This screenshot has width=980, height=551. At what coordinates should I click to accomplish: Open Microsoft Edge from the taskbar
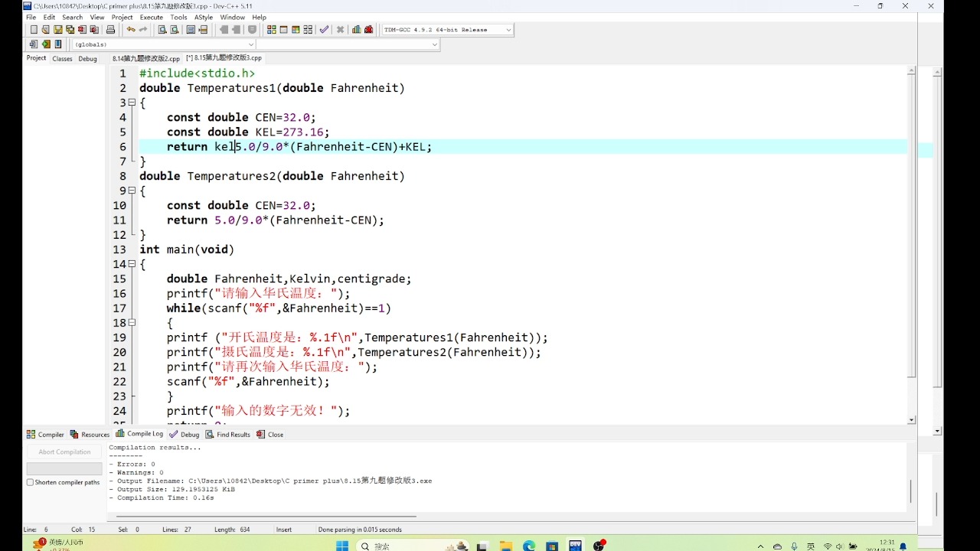pos(529,546)
